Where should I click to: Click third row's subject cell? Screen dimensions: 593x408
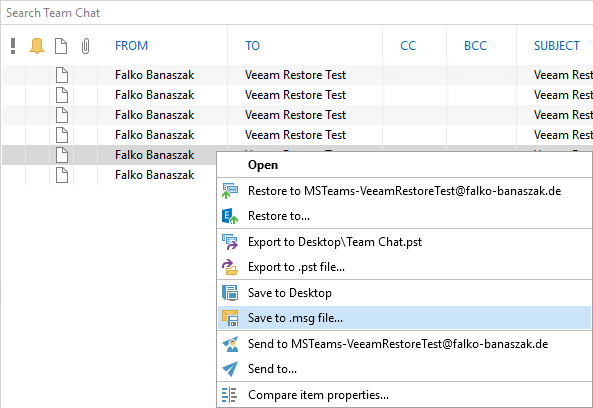563,115
